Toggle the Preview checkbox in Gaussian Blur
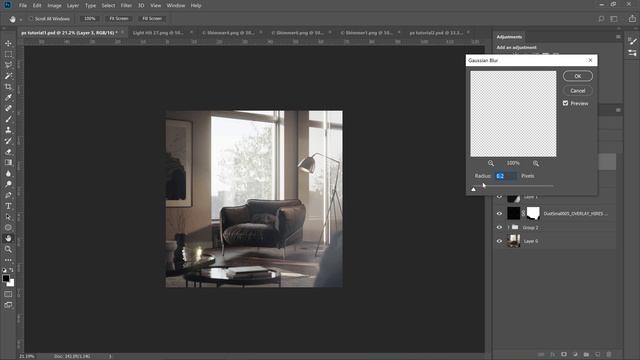Screen dimensions: 640x360 pos(565,103)
